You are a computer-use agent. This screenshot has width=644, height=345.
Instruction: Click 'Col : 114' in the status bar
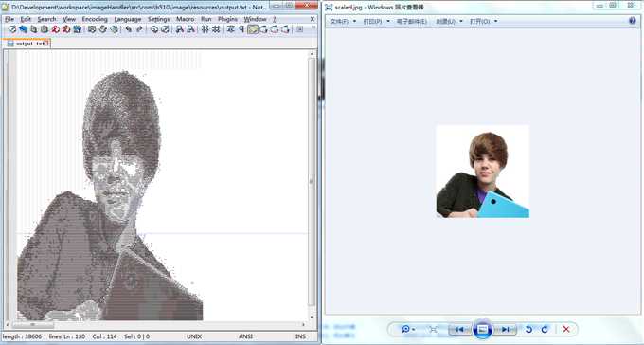point(104,336)
